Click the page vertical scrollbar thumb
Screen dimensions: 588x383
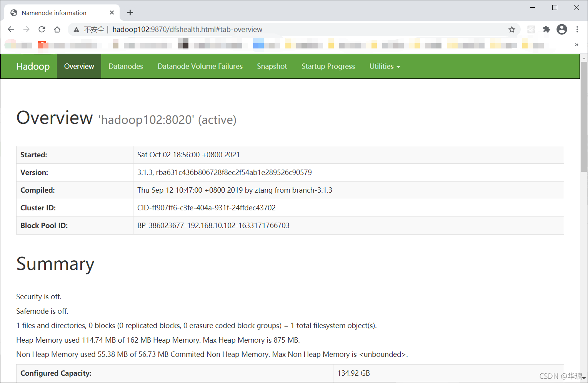coord(584,117)
